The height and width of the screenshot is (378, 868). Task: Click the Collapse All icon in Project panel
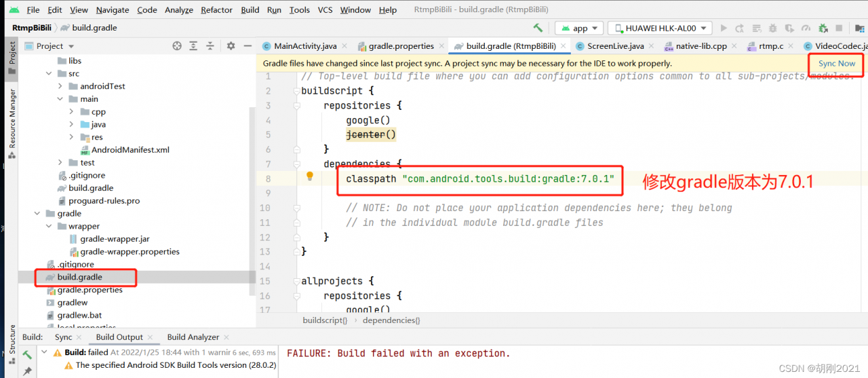pyautogui.click(x=210, y=46)
